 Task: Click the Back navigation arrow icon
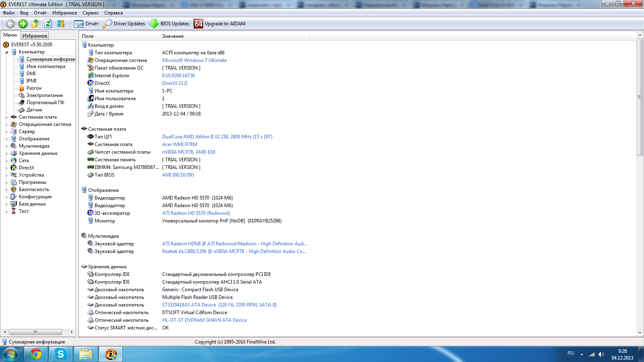(x=10, y=24)
